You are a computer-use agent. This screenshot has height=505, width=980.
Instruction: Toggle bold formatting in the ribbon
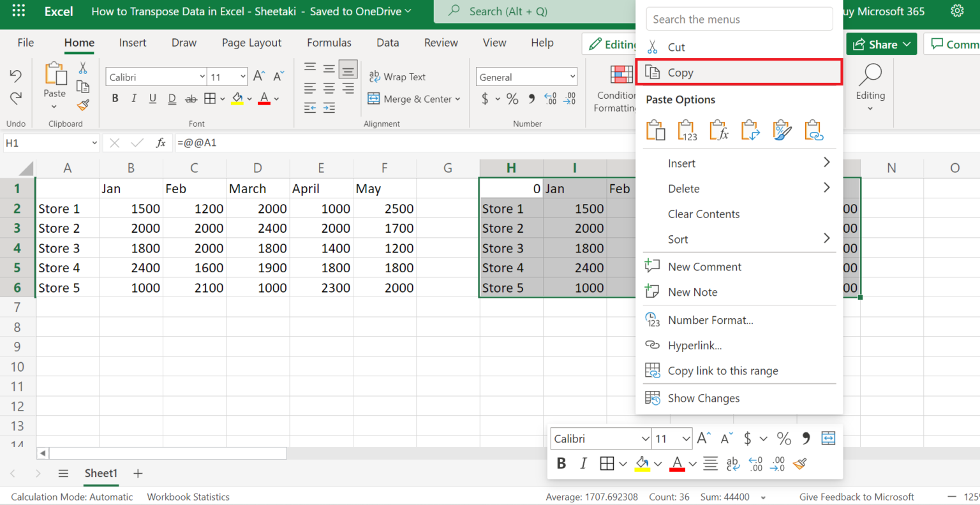click(x=115, y=98)
